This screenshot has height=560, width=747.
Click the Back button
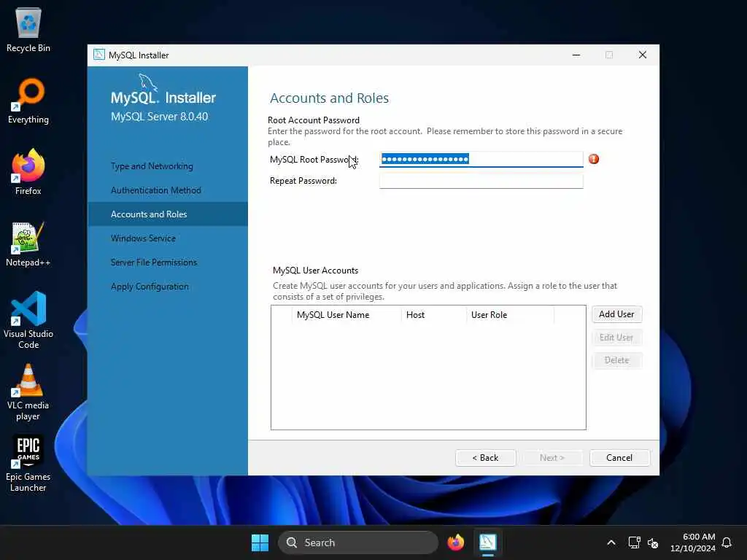(485, 458)
